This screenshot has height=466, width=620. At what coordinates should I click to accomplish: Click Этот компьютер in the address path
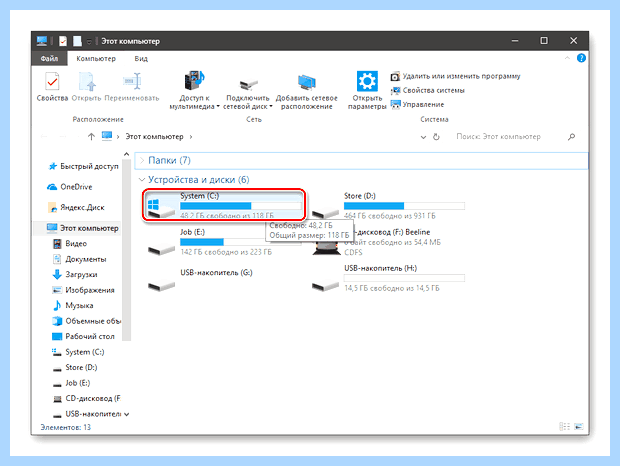[x=154, y=137]
